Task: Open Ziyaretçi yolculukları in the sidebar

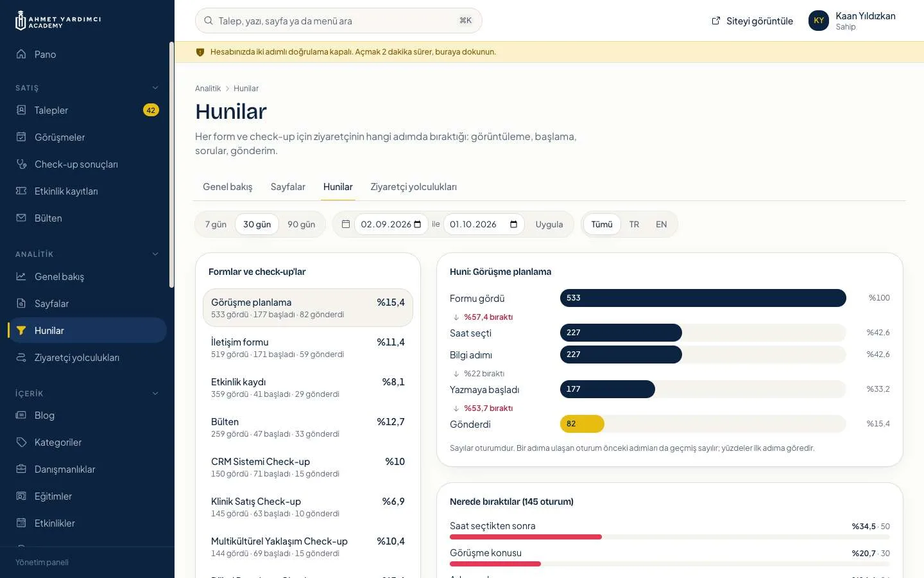Action: click(x=87, y=358)
